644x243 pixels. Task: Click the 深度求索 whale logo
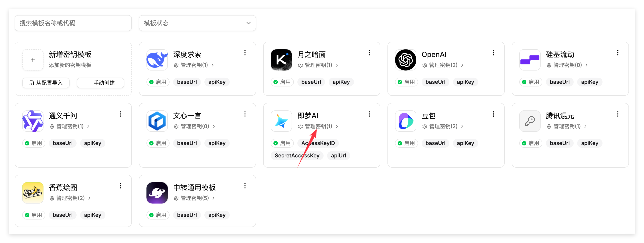pos(157,60)
